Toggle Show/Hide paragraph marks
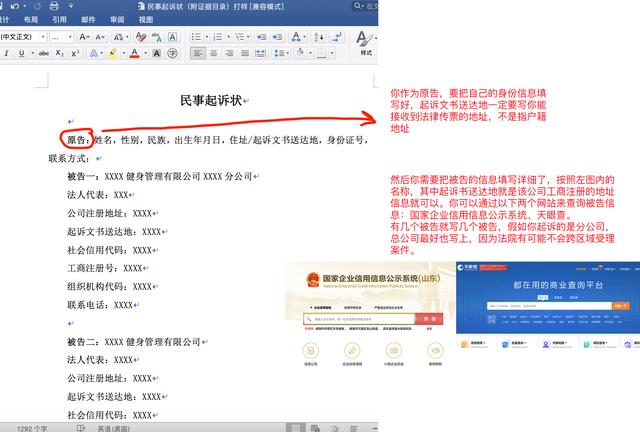The image size is (640, 432). 337,37
